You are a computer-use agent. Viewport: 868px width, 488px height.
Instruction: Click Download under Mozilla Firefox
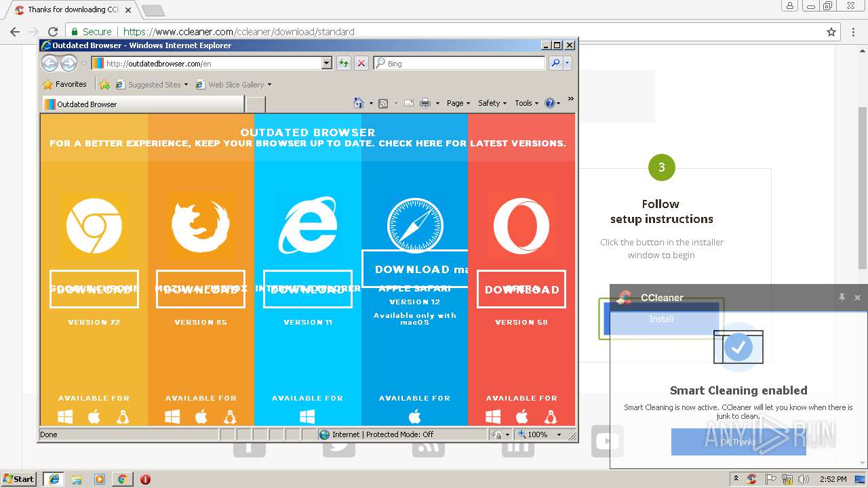point(201,289)
